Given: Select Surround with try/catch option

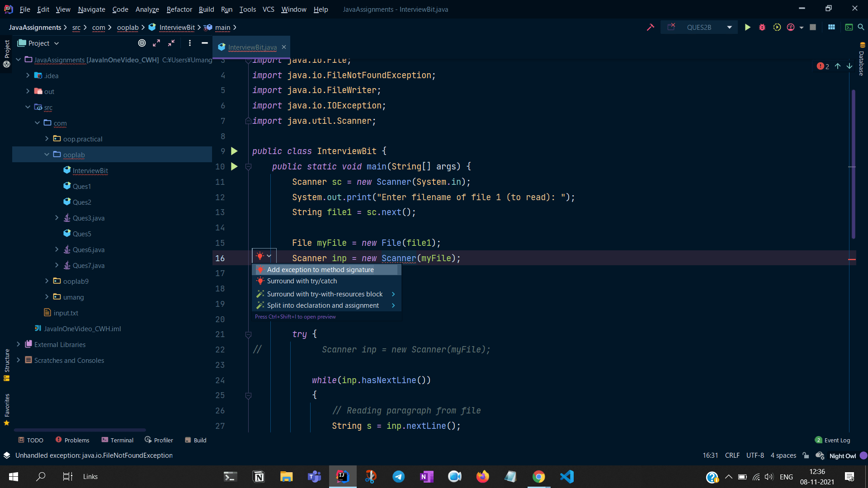Looking at the screenshot, I should point(302,281).
